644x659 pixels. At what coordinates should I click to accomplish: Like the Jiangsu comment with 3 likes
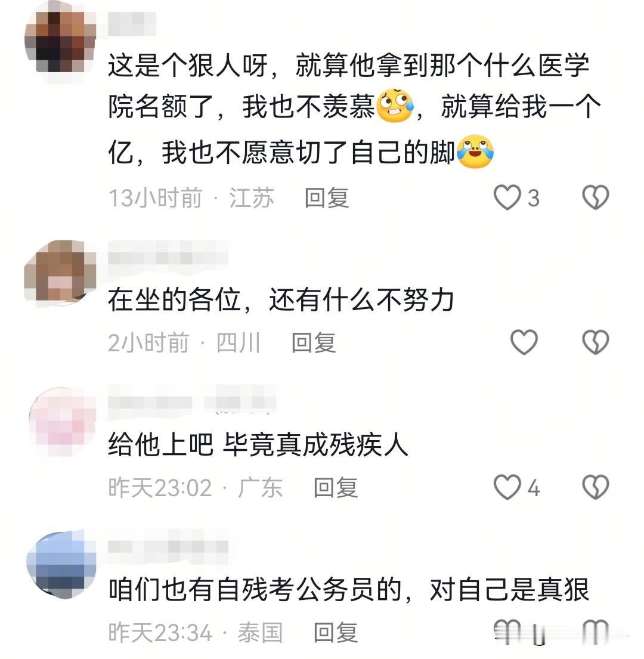click(507, 197)
